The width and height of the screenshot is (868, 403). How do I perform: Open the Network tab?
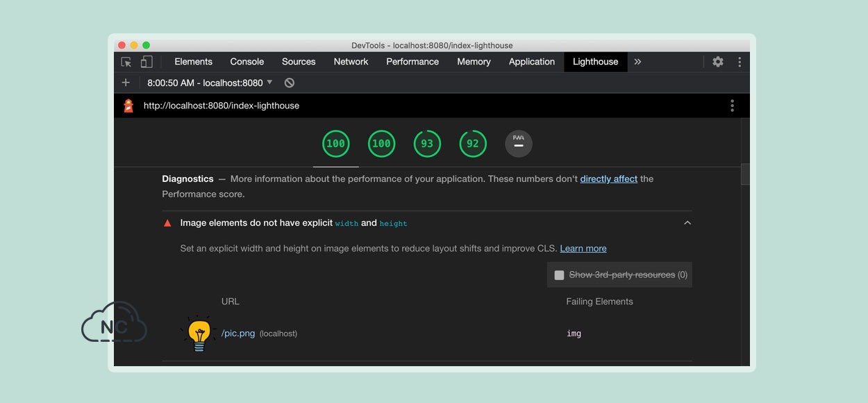(x=351, y=62)
